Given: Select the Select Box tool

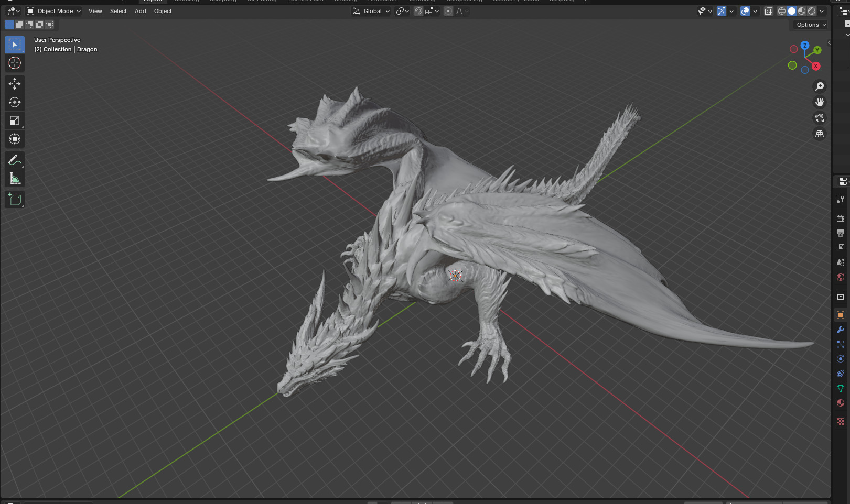Looking at the screenshot, I should pos(15,45).
